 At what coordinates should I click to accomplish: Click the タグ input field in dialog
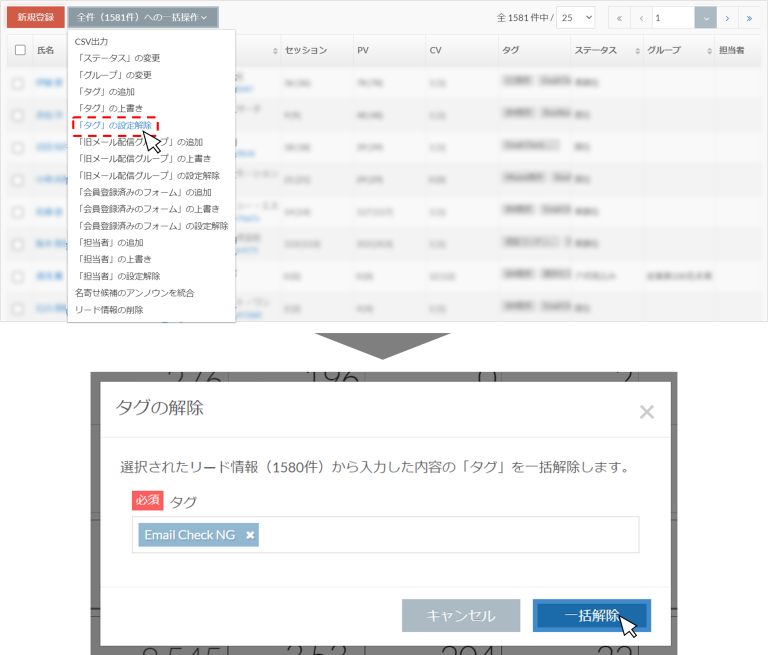(x=385, y=534)
